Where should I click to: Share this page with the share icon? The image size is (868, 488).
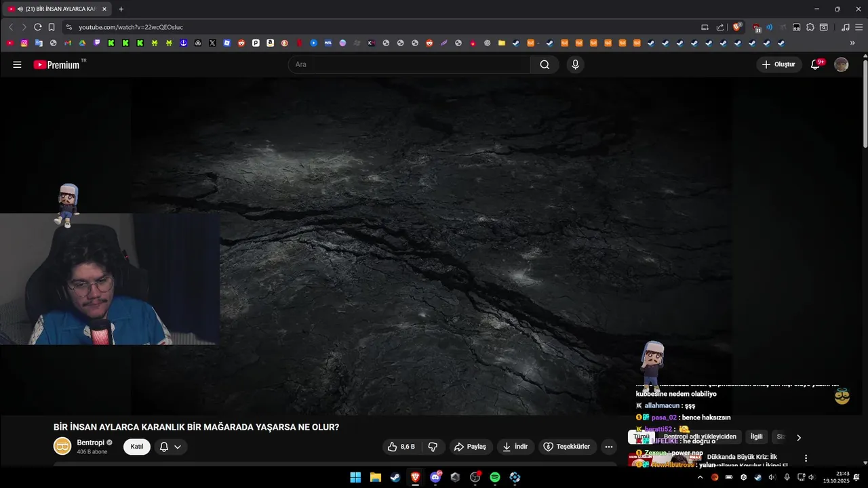[720, 27]
